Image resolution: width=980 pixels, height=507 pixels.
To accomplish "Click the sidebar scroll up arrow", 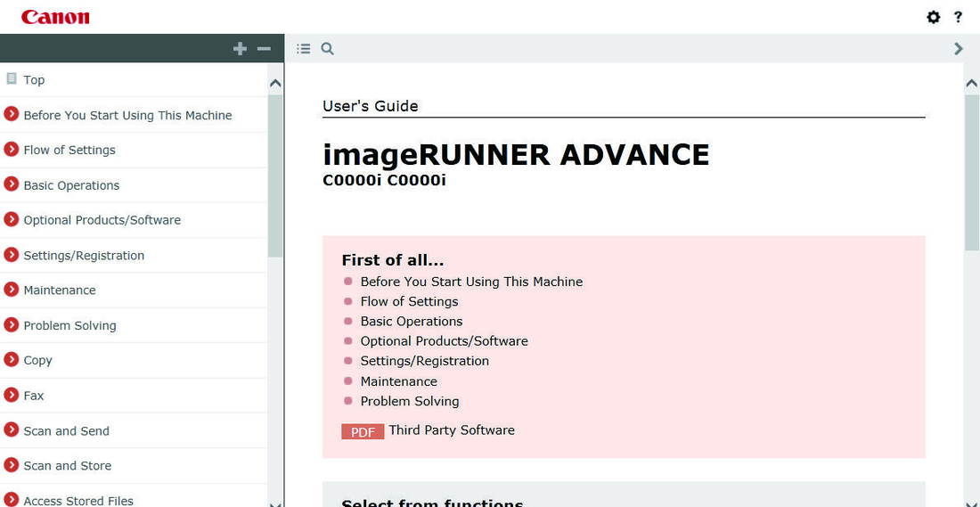I will pyautogui.click(x=275, y=83).
